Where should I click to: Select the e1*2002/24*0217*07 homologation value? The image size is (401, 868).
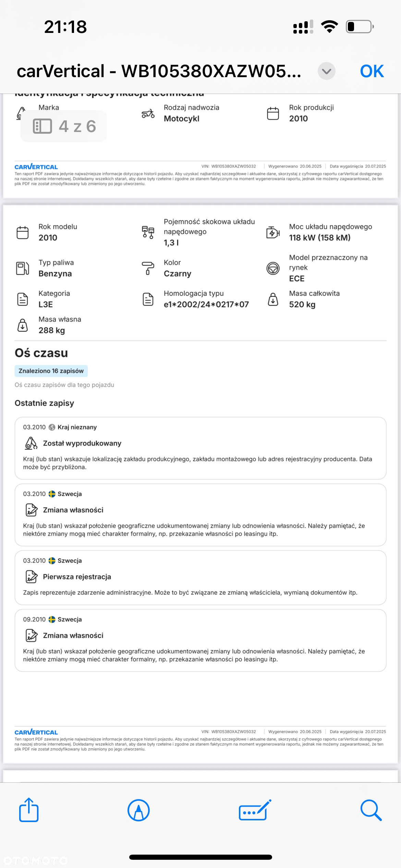point(206,304)
